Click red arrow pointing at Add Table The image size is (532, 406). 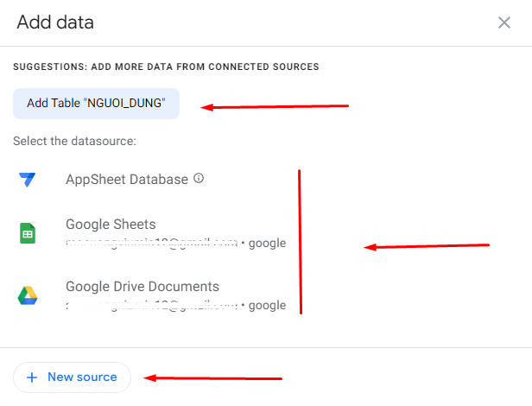275,107
